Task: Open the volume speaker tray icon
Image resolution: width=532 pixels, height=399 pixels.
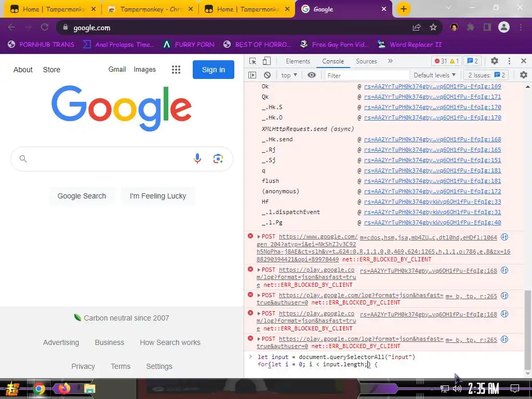Action: (x=457, y=389)
